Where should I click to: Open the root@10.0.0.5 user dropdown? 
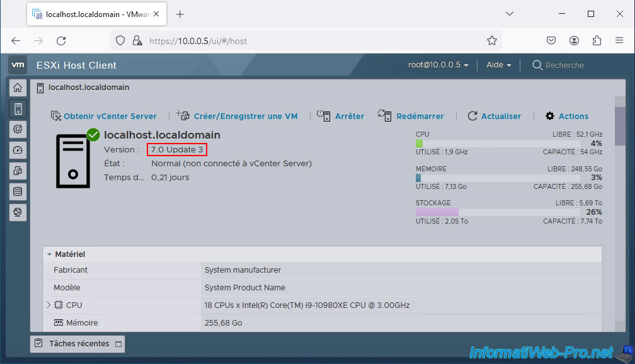[x=438, y=65]
